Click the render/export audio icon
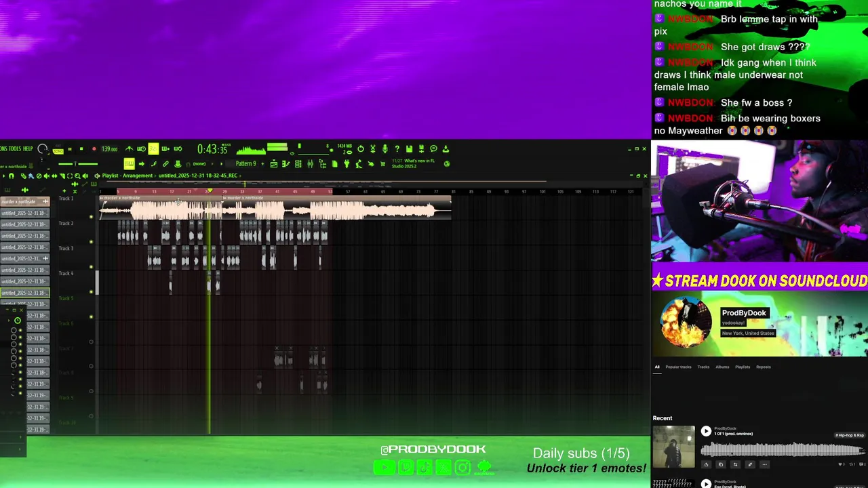The image size is (868, 488). click(421, 149)
